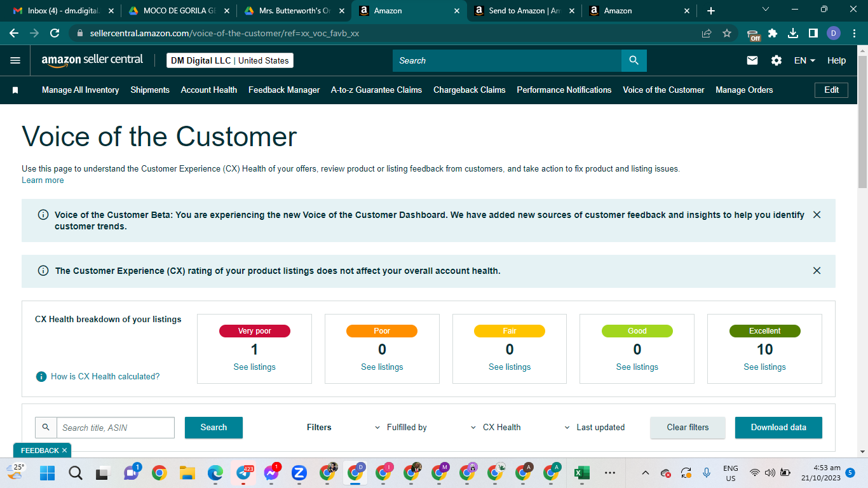Open Performance Notifications
The height and width of the screenshot is (488, 868).
(564, 90)
